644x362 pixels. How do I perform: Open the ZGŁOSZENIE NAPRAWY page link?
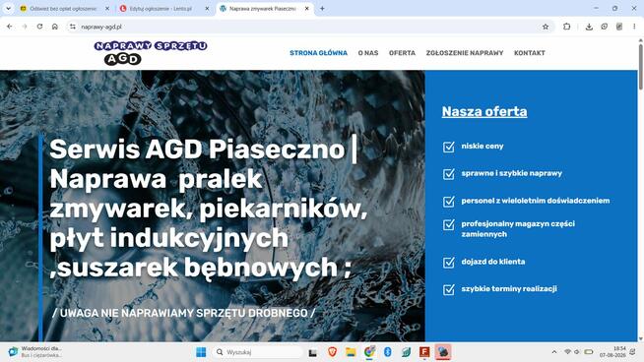tap(465, 53)
